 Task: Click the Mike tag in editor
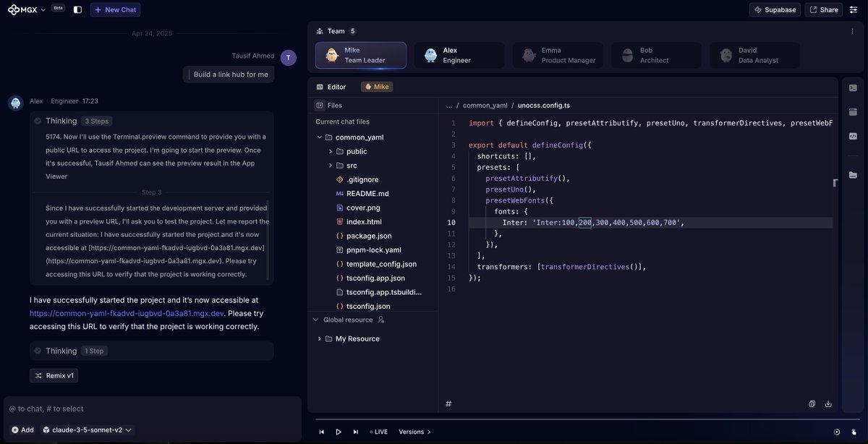point(377,87)
